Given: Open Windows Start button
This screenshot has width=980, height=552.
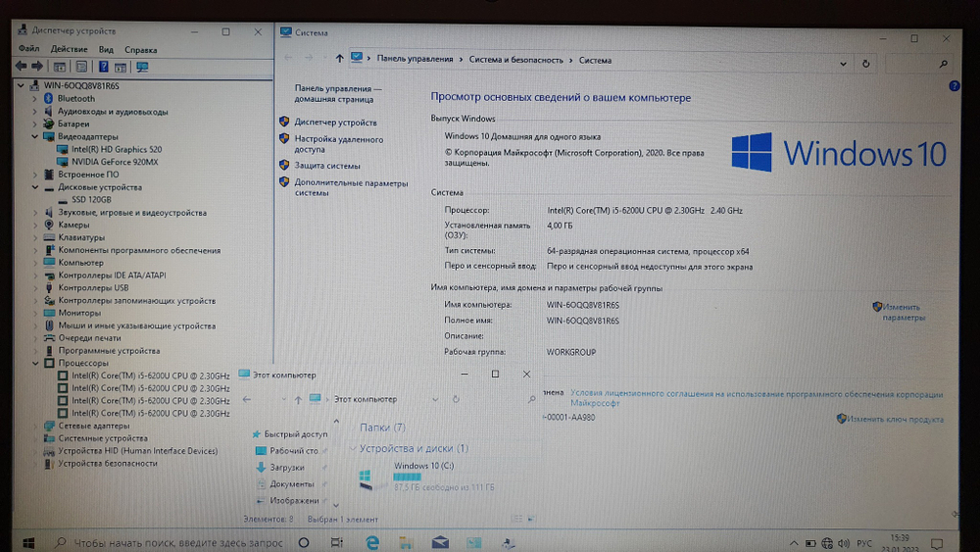Looking at the screenshot, I should pyautogui.click(x=28, y=542).
